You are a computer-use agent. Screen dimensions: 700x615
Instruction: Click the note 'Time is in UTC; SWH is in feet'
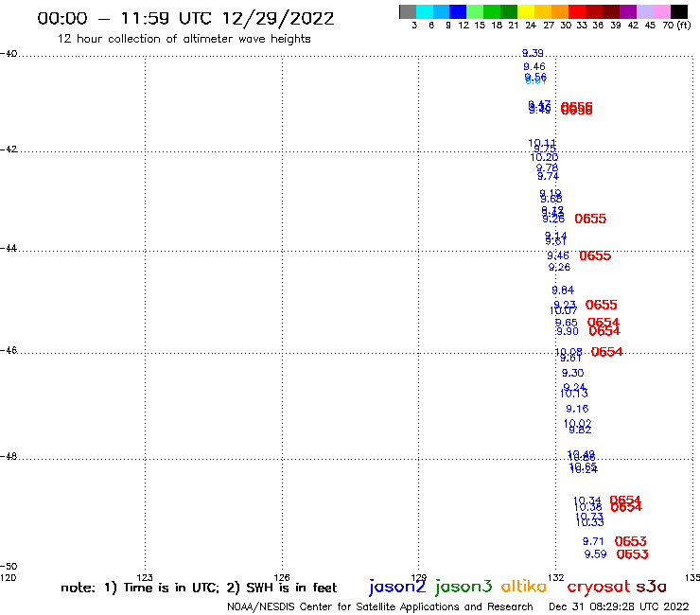pyautogui.click(x=199, y=588)
